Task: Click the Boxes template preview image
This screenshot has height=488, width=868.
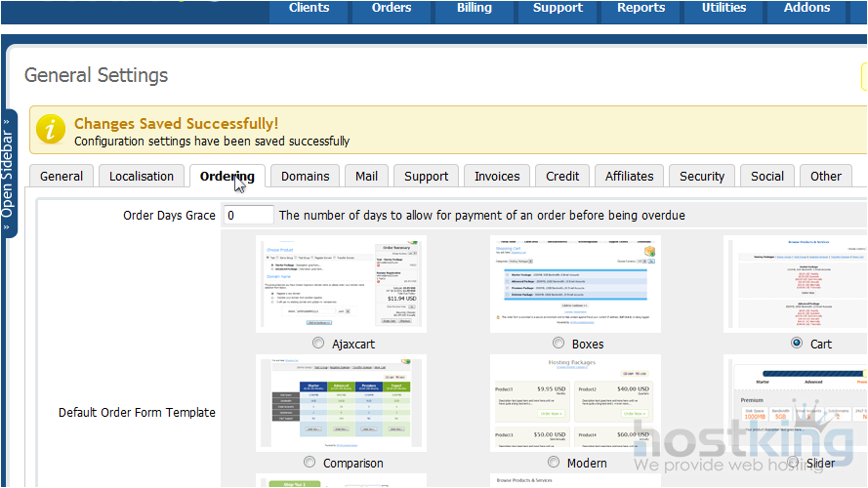Action: (575, 283)
